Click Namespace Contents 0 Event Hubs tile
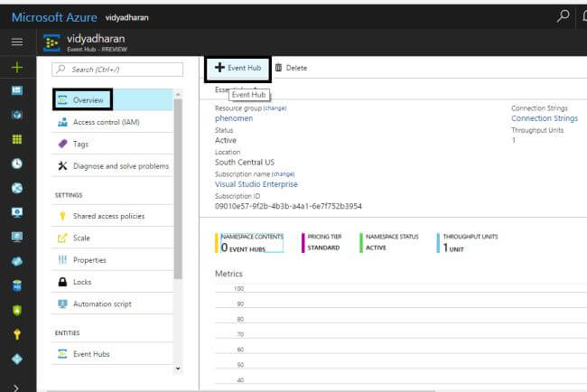This screenshot has width=587, height=392. 249,243
